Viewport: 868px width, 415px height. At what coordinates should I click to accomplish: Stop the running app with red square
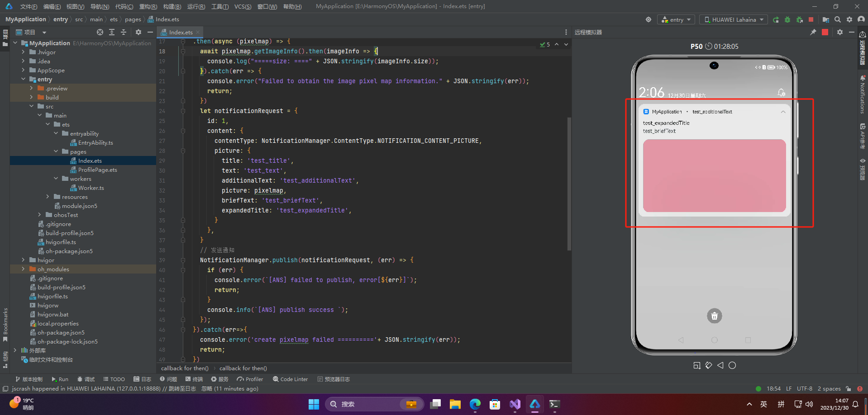(811, 19)
